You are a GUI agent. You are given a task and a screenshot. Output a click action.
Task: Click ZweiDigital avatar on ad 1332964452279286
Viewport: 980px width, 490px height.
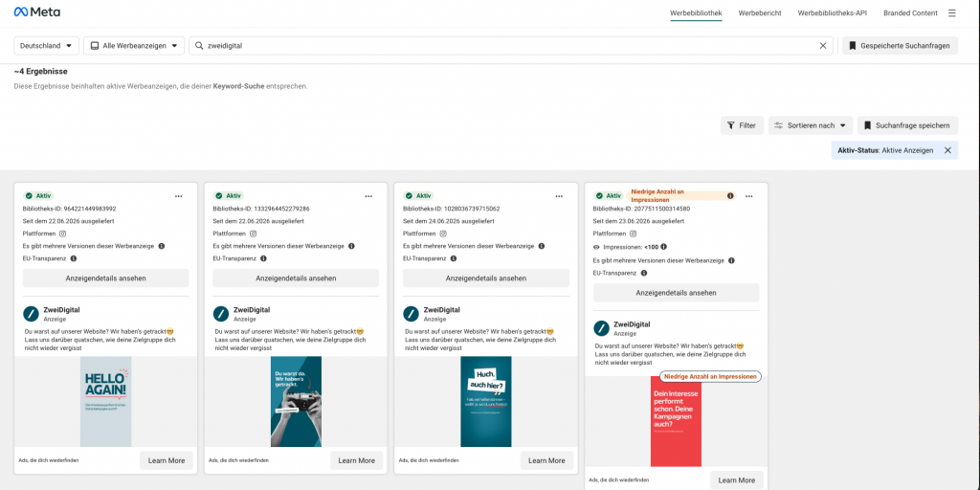[x=221, y=314]
